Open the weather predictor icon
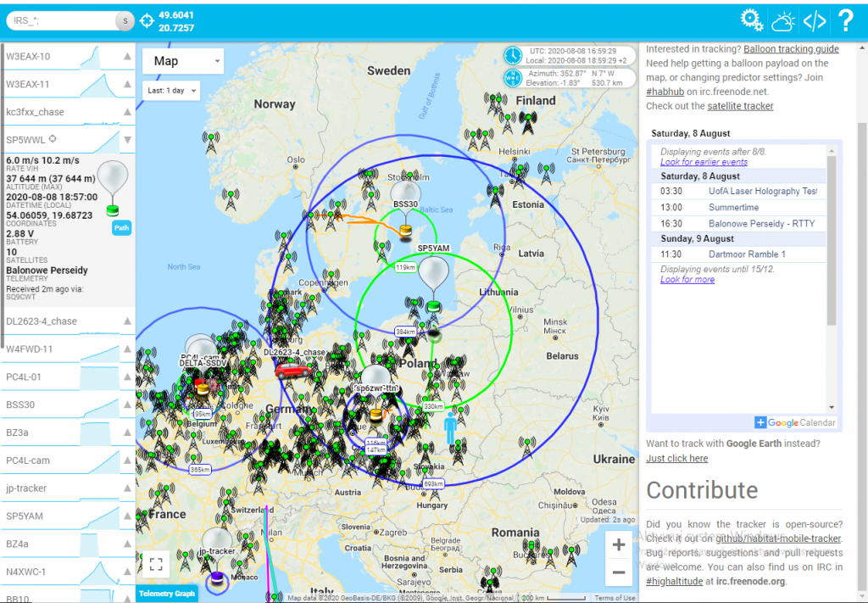Image resolution: width=868 pixels, height=603 pixels. [x=782, y=20]
